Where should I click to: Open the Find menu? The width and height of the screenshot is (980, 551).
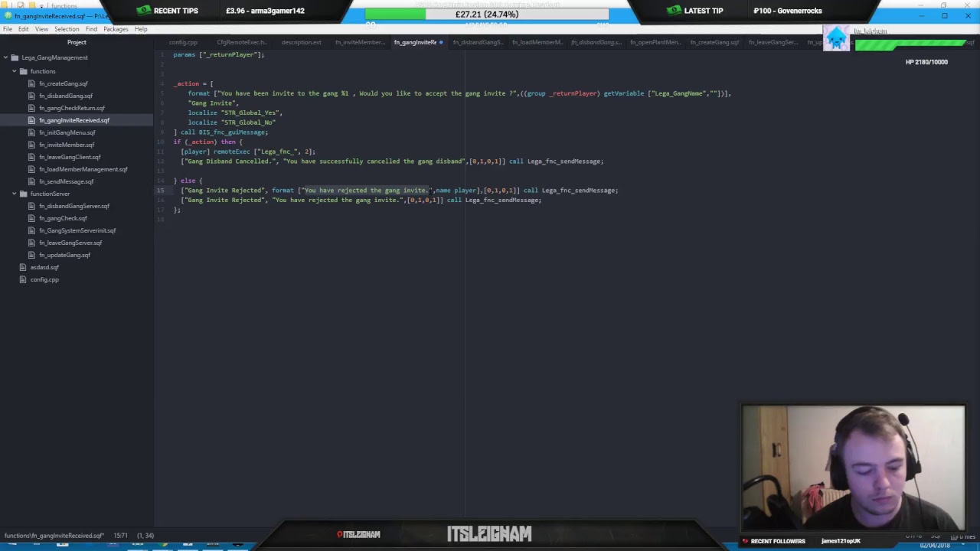91,29
